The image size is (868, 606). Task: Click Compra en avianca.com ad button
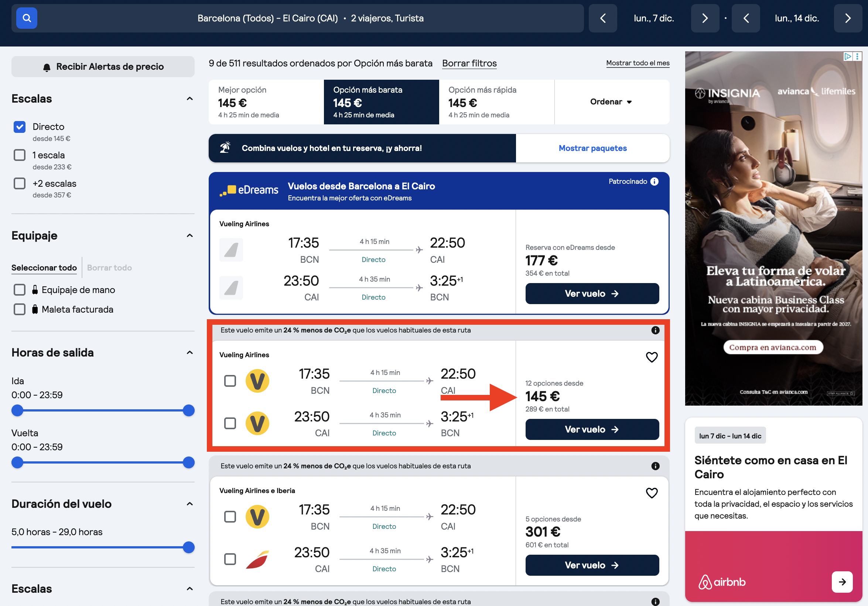[773, 347]
